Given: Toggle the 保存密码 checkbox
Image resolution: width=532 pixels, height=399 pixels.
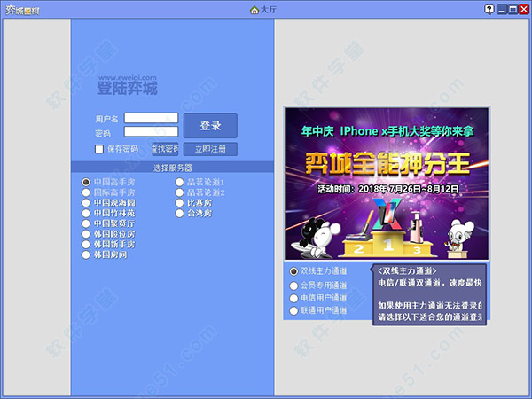Looking at the screenshot, I should [99, 149].
